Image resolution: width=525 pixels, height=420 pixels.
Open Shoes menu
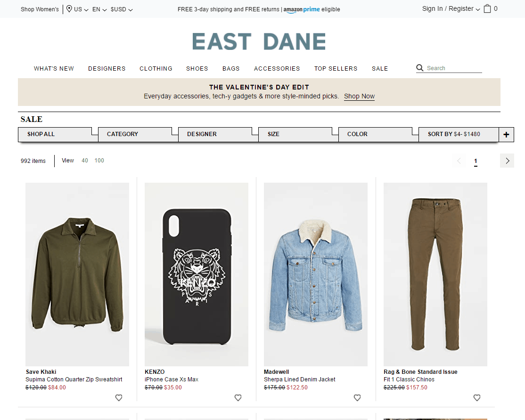pos(197,69)
